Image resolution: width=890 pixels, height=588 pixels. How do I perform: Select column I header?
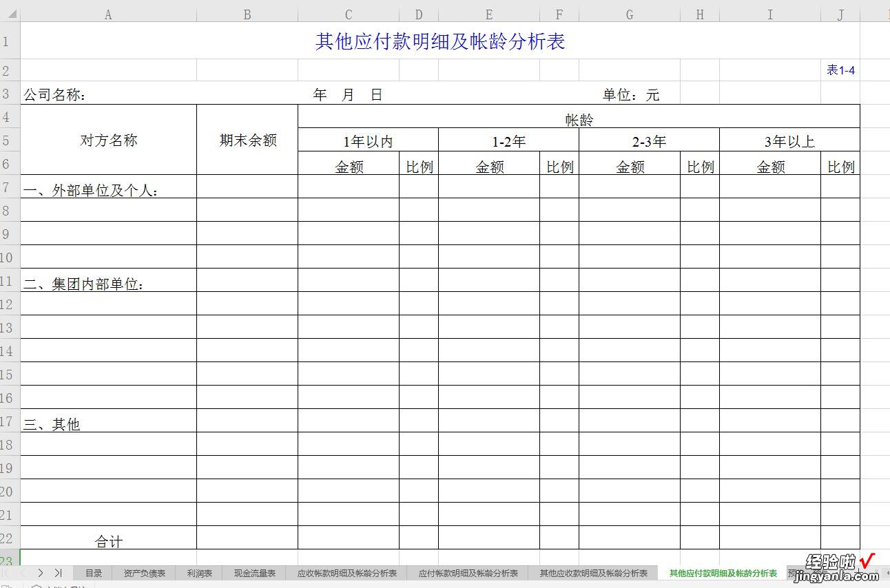point(770,14)
